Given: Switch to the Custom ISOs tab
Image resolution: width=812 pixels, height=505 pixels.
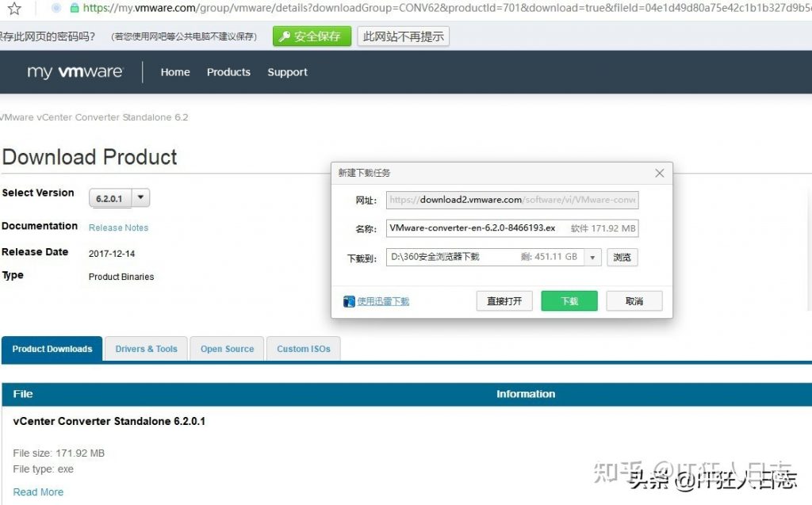Looking at the screenshot, I should tap(303, 348).
